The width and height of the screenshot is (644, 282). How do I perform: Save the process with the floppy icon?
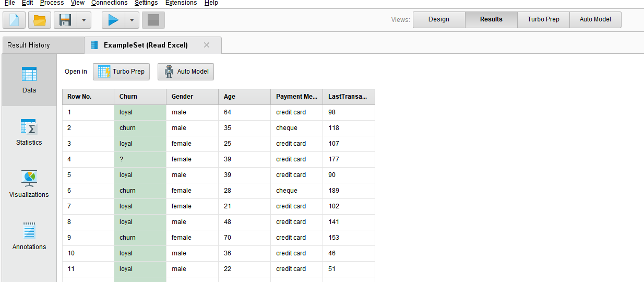click(x=65, y=20)
